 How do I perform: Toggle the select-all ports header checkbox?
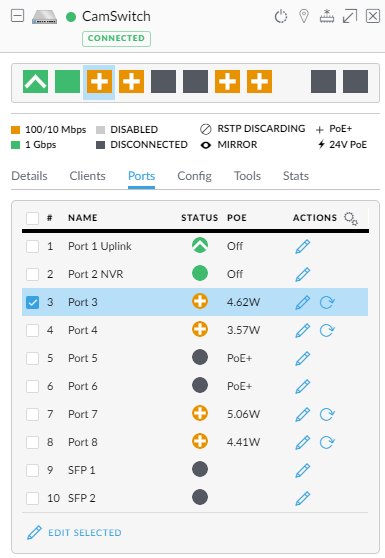[32, 218]
